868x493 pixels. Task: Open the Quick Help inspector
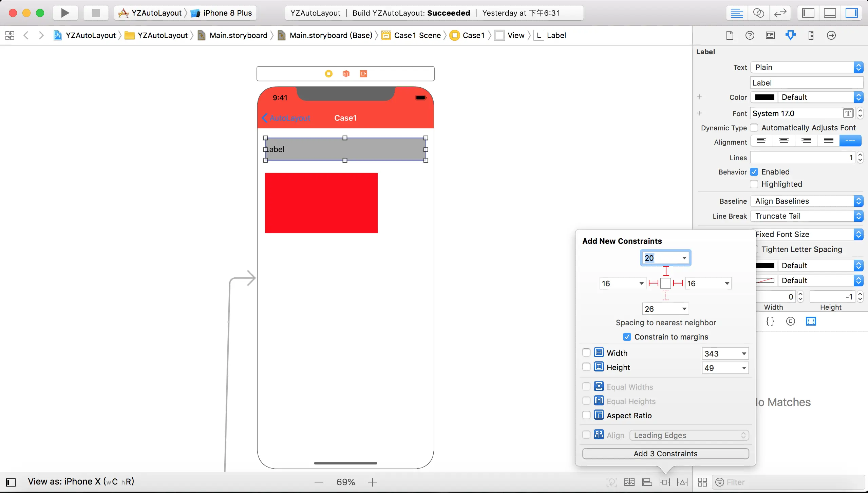pos(750,35)
